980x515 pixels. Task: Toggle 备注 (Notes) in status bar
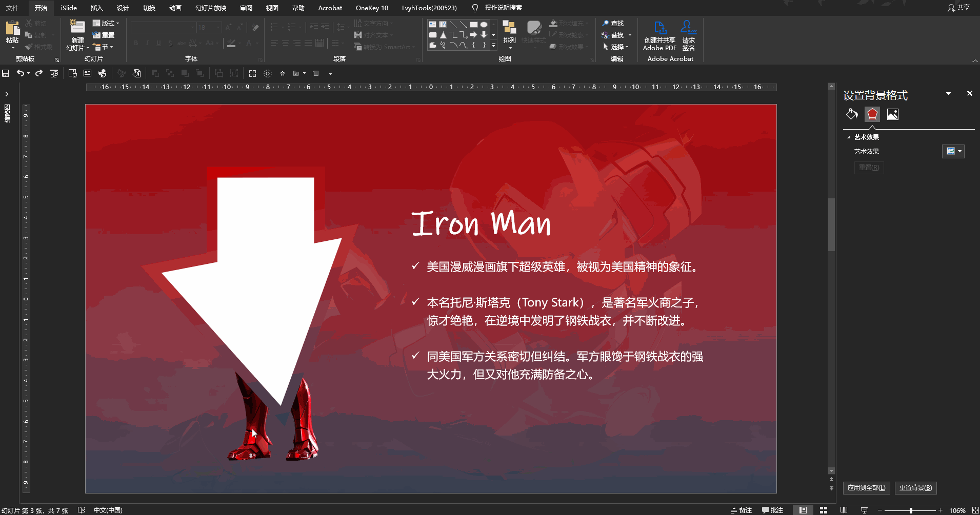pyautogui.click(x=742, y=510)
